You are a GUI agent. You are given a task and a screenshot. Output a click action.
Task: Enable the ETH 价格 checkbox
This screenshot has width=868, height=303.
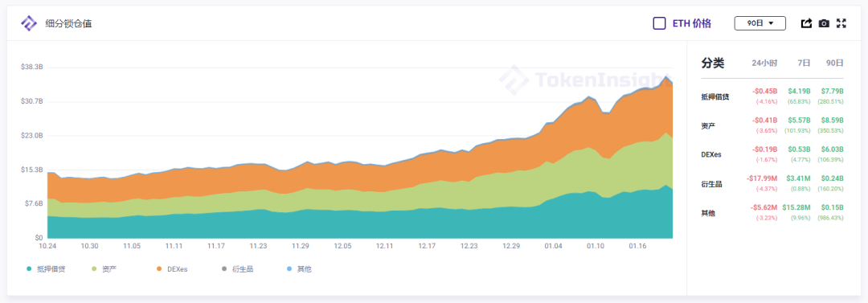pyautogui.click(x=659, y=23)
